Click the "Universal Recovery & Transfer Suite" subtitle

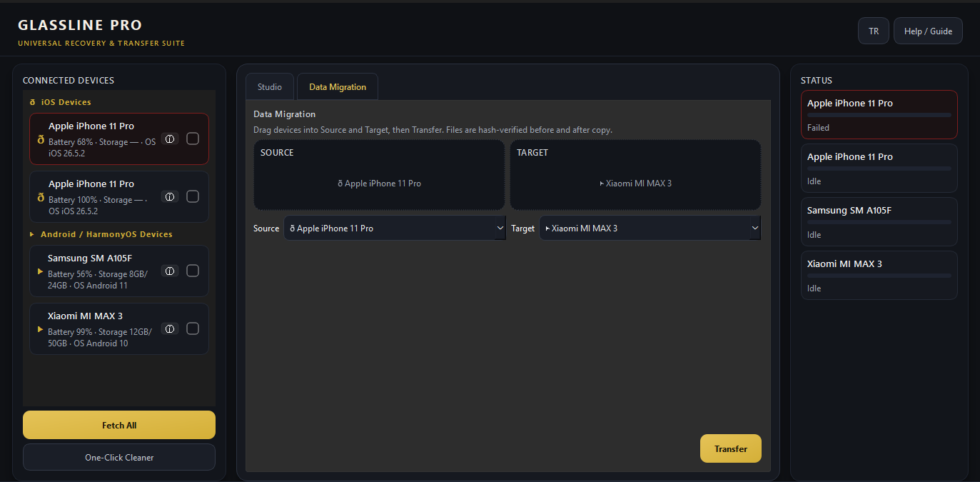point(101,44)
